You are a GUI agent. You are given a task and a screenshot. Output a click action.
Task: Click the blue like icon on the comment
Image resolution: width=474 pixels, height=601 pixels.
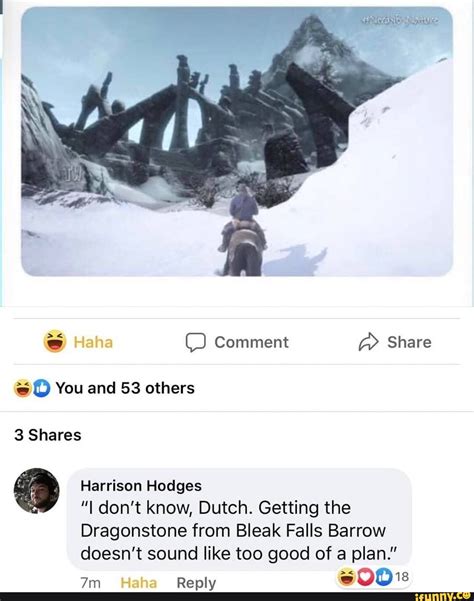pos(384,577)
